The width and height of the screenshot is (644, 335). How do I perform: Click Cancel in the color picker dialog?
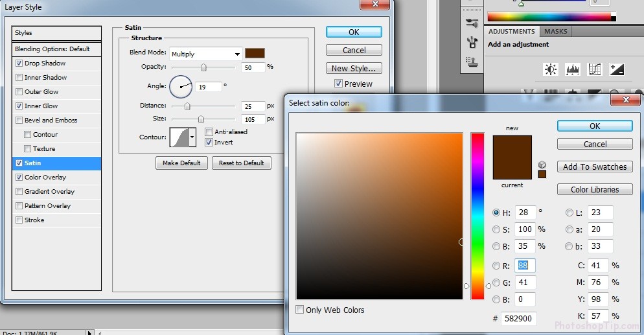tap(595, 144)
